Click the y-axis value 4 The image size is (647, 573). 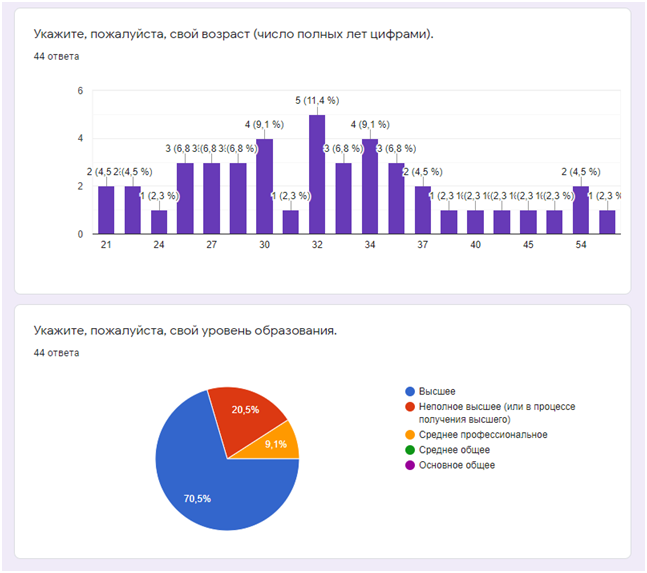point(80,139)
